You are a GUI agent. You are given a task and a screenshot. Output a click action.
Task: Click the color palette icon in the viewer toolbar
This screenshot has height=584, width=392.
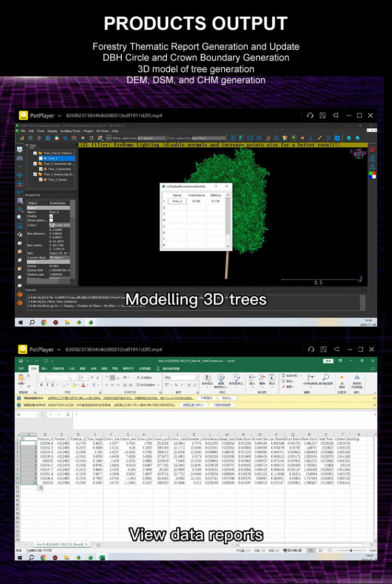coord(56,138)
